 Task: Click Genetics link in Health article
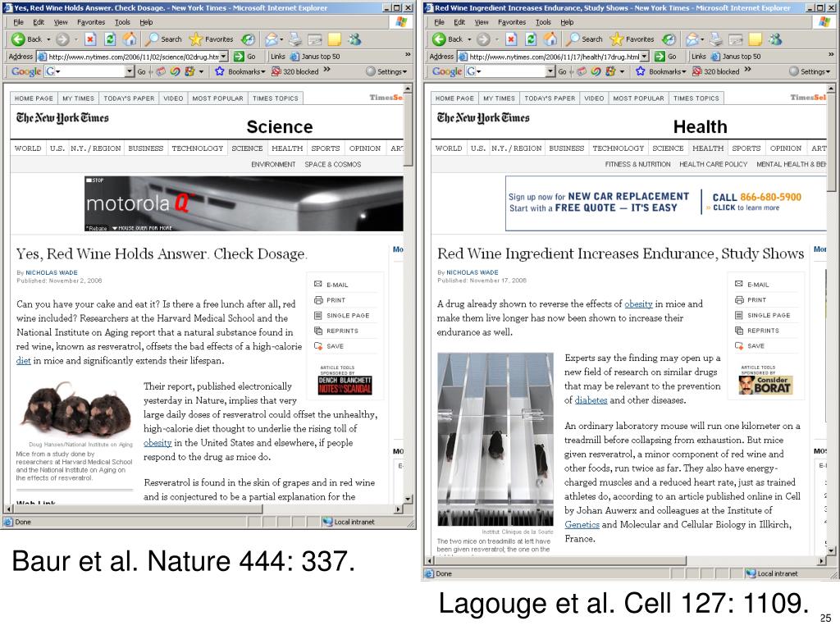tap(582, 525)
